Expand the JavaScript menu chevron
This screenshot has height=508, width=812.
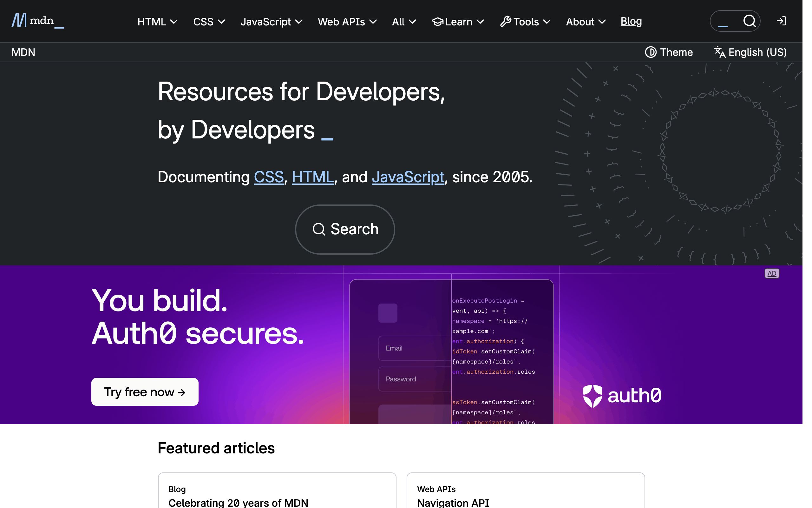(x=298, y=22)
